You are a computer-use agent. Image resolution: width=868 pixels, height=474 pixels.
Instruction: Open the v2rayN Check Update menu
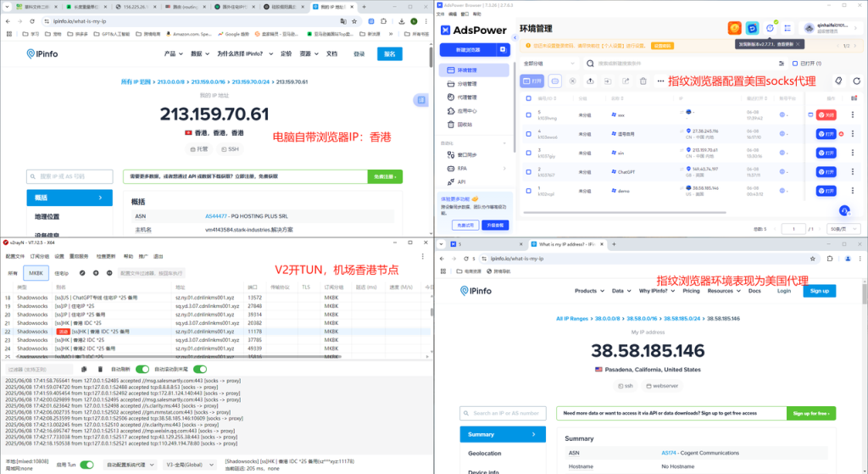106,256
